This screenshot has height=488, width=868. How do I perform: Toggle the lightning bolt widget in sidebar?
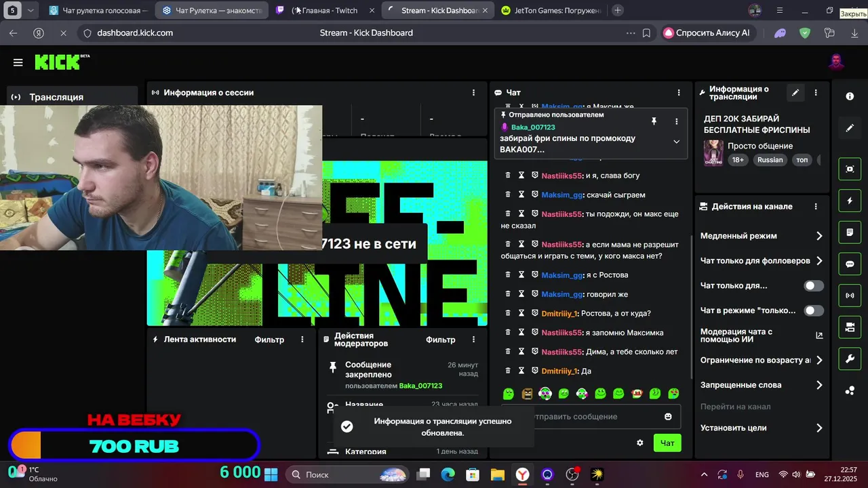pyautogui.click(x=850, y=201)
